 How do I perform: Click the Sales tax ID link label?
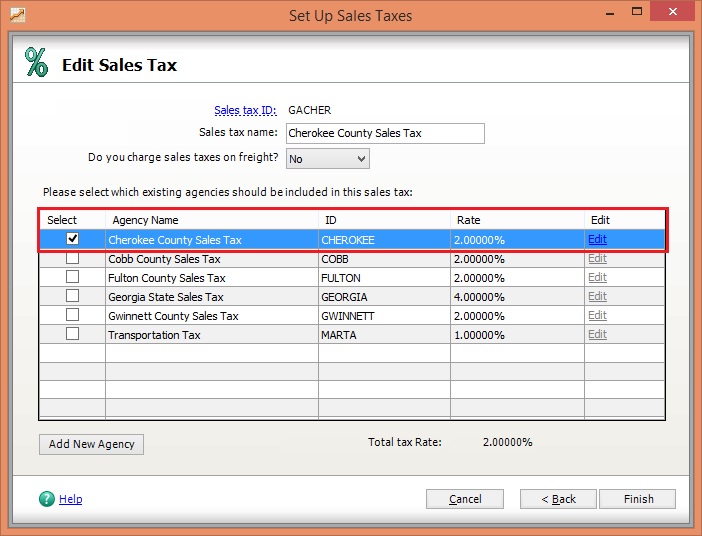(x=245, y=110)
